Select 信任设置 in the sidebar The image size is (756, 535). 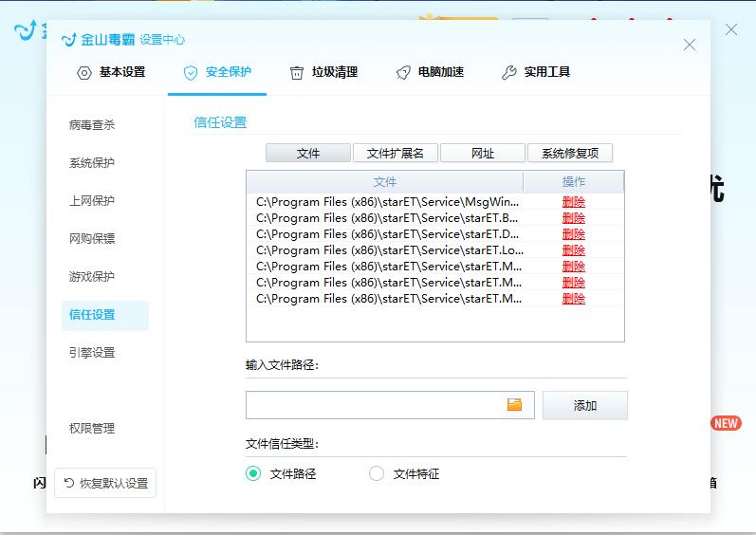click(x=105, y=315)
